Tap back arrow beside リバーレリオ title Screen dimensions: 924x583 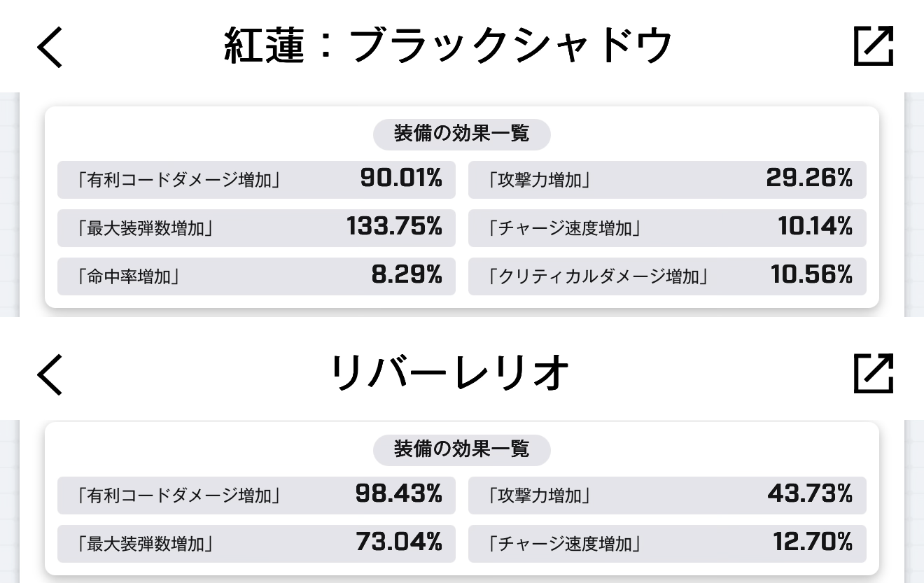tap(50, 374)
